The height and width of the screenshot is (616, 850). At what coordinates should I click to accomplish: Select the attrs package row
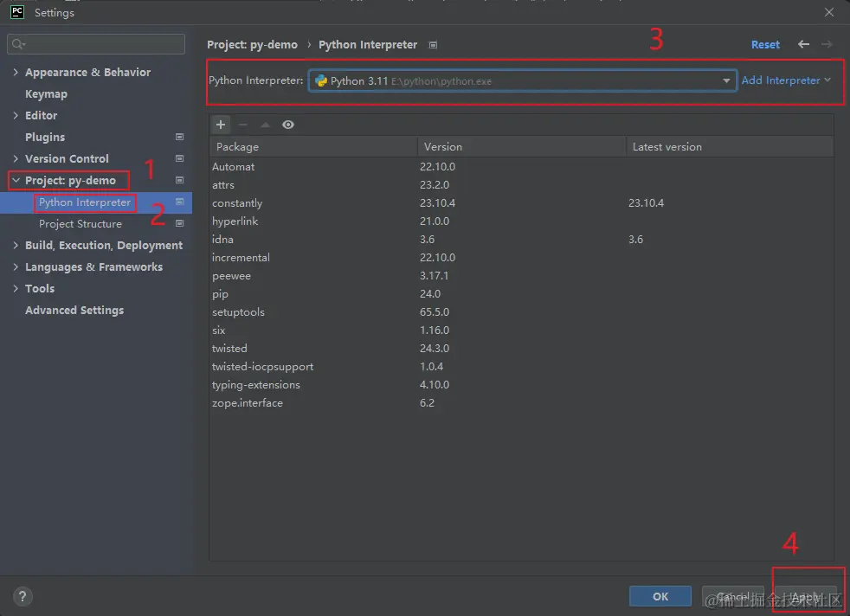click(x=521, y=185)
